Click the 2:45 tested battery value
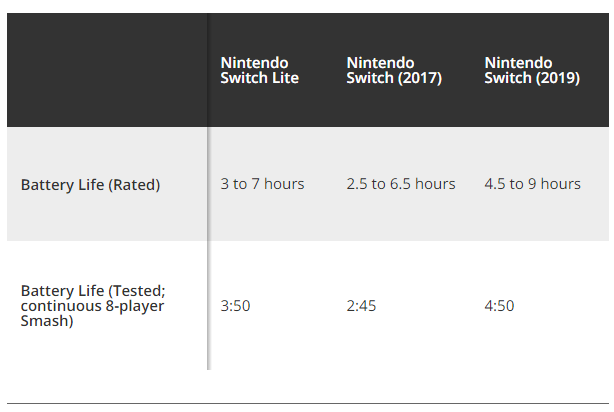614x412 pixels. [361, 305]
